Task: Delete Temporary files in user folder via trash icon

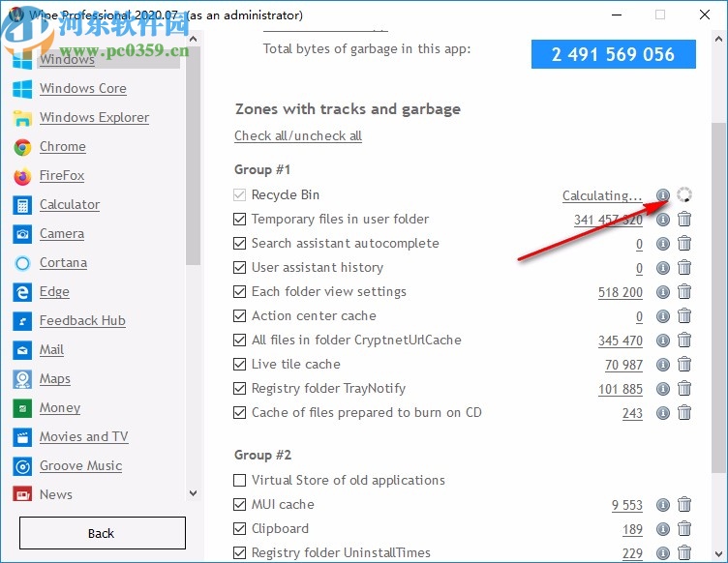Action: click(x=684, y=219)
